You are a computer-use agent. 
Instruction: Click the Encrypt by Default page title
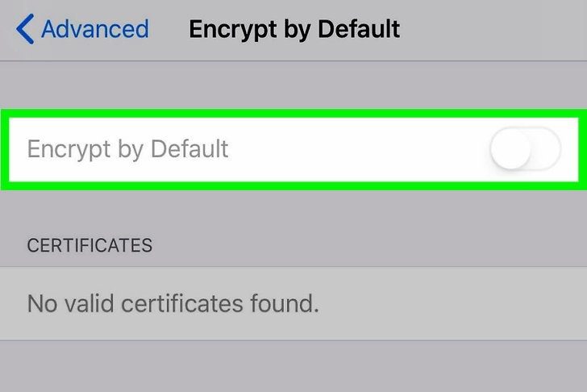pyautogui.click(x=293, y=29)
